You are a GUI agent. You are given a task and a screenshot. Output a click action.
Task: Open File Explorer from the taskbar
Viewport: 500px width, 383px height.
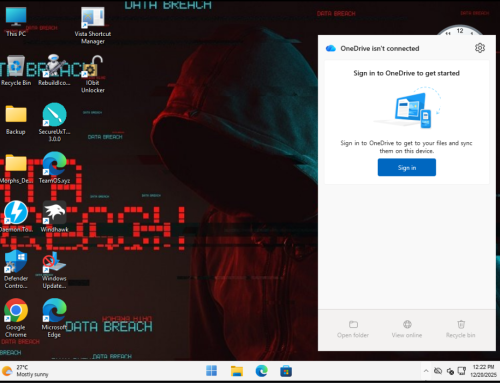[x=237, y=371]
